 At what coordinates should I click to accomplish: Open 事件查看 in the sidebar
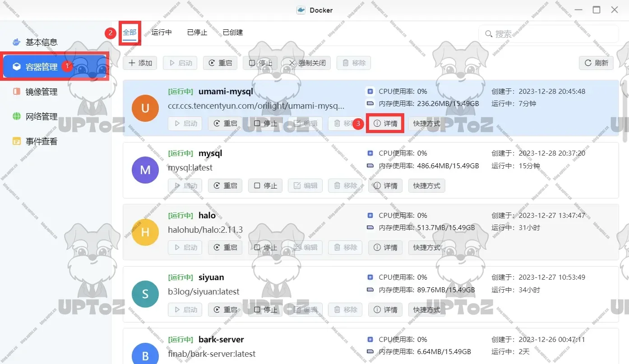coord(42,141)
